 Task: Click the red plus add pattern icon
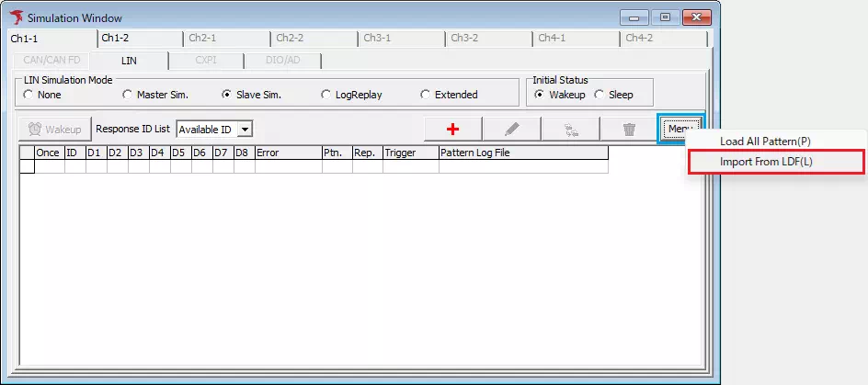(x=452, y=130)
